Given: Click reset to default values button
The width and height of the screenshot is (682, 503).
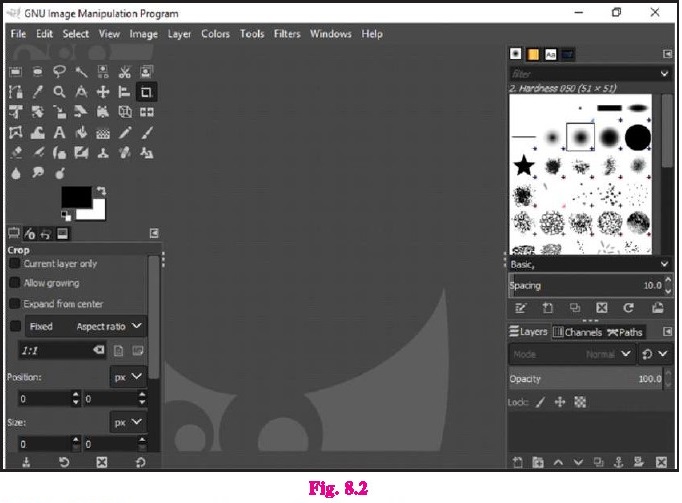Looking at the screenshot, I should [140, 462].
